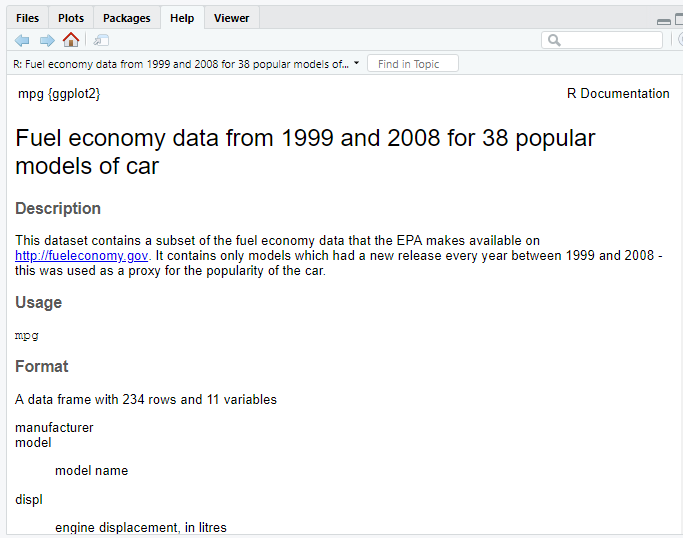Switch to the Files tab
This screenshot has height=538, width=683.
point(27,18)
